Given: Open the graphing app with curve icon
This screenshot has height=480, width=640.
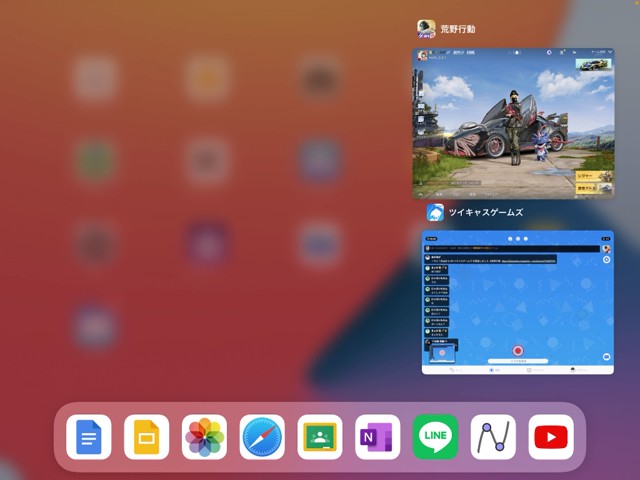Looking at the screenshot, I should pos(493,437).
